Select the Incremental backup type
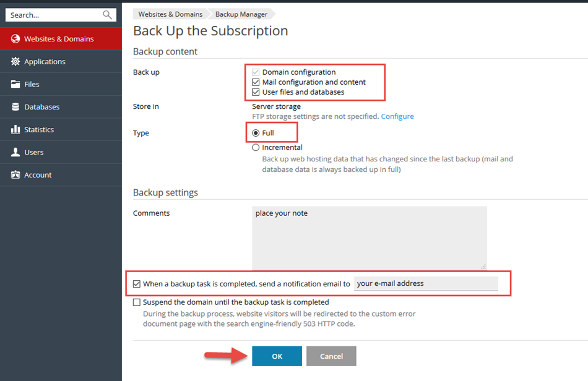Screen dimensions: 588x381 (x=256, y=148)
